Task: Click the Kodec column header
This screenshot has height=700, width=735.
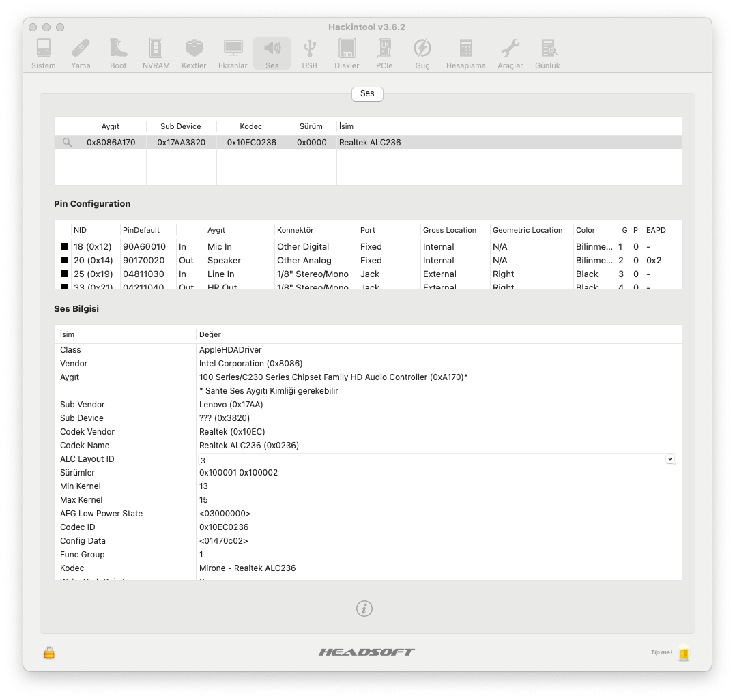Action: click(x=250, y=126)
